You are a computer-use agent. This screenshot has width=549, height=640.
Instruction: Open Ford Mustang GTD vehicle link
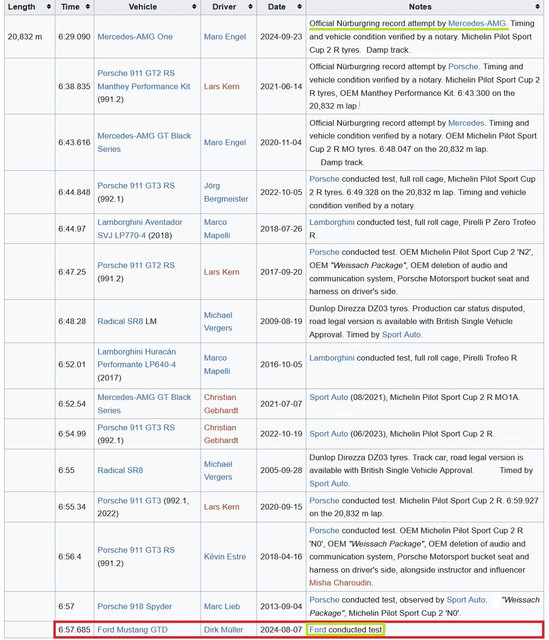[x=132, y=630]
